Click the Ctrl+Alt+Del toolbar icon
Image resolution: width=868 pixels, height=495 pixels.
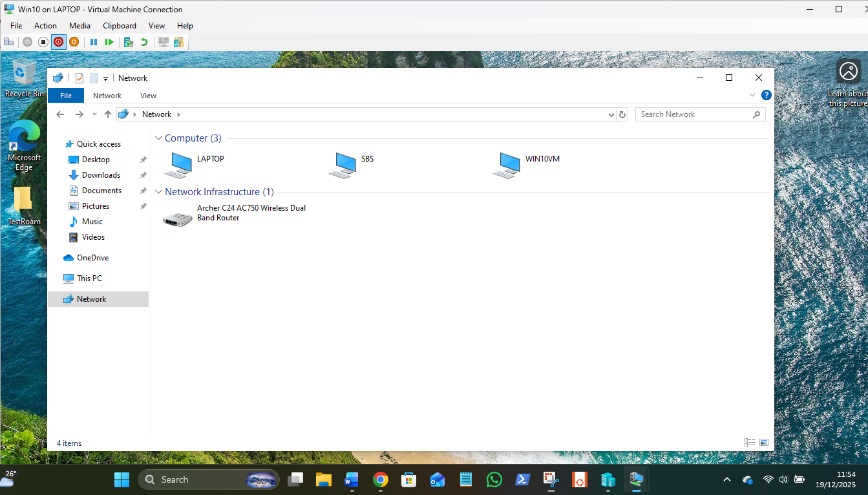pos(8,42)
